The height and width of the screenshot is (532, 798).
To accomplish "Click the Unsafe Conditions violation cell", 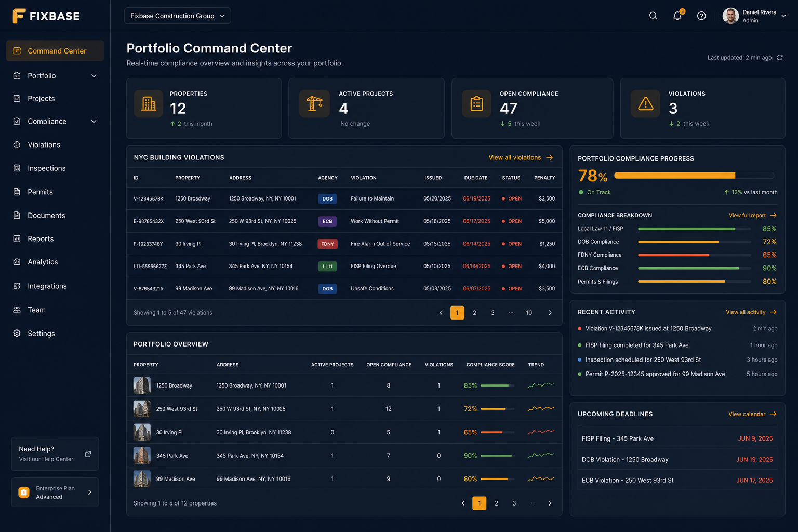I will [372, 289].
